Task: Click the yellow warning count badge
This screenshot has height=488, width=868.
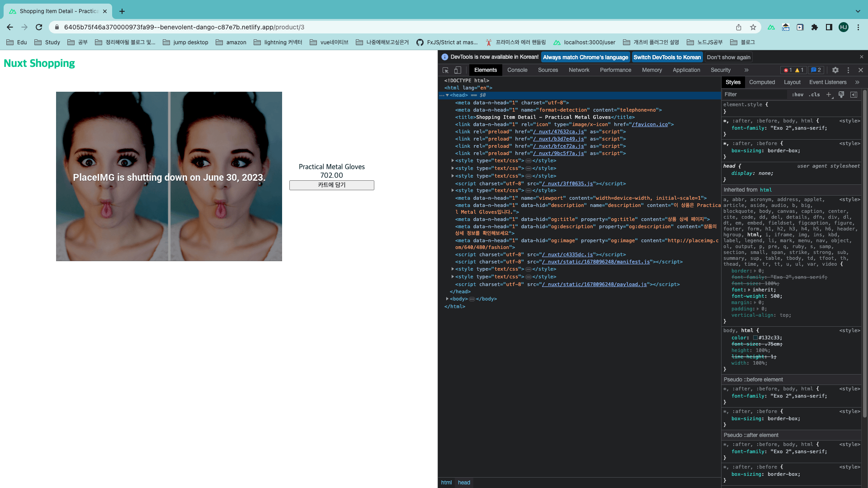Action: tap(799, 70)
